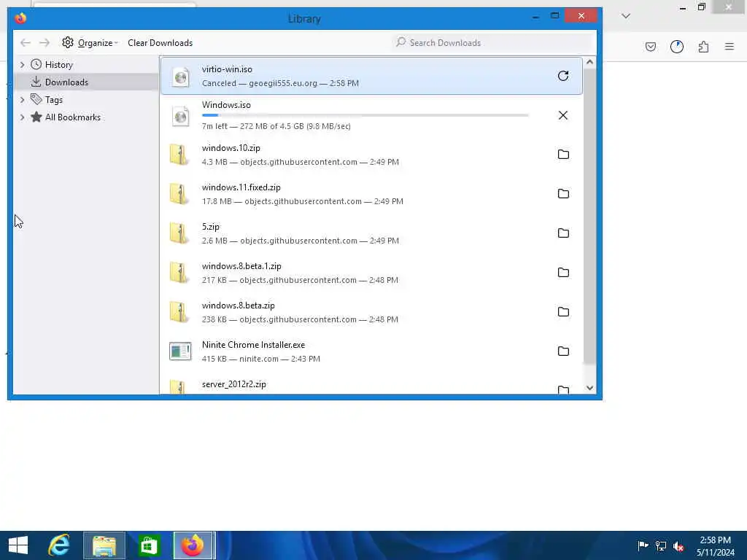
Task: Launch Internet Explorer from taskbar
Action: click(59, 545)
